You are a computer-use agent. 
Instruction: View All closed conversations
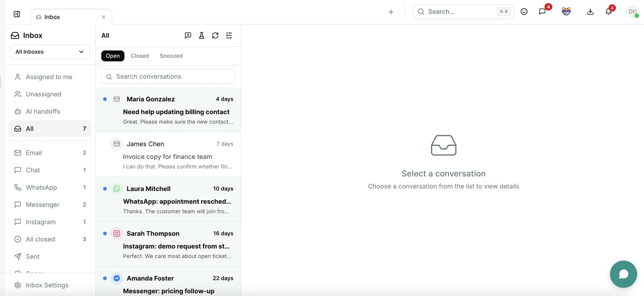click(x=50, y=239)
